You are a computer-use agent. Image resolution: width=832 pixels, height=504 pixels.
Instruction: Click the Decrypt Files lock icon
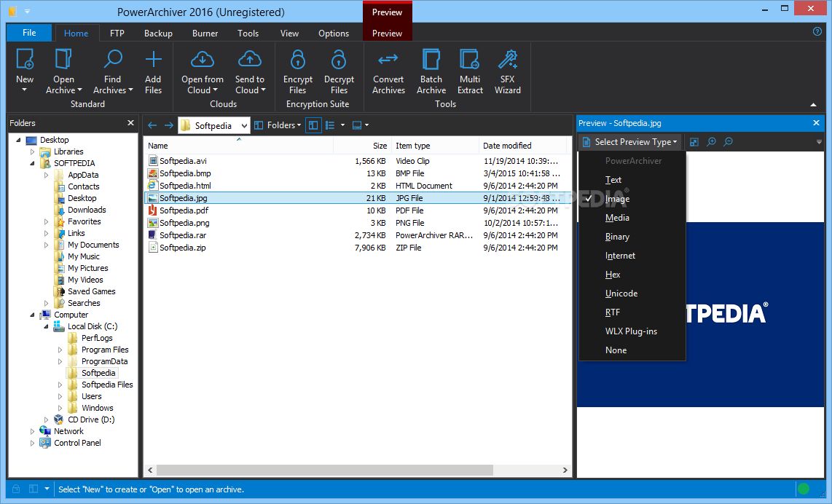[339, 59]
